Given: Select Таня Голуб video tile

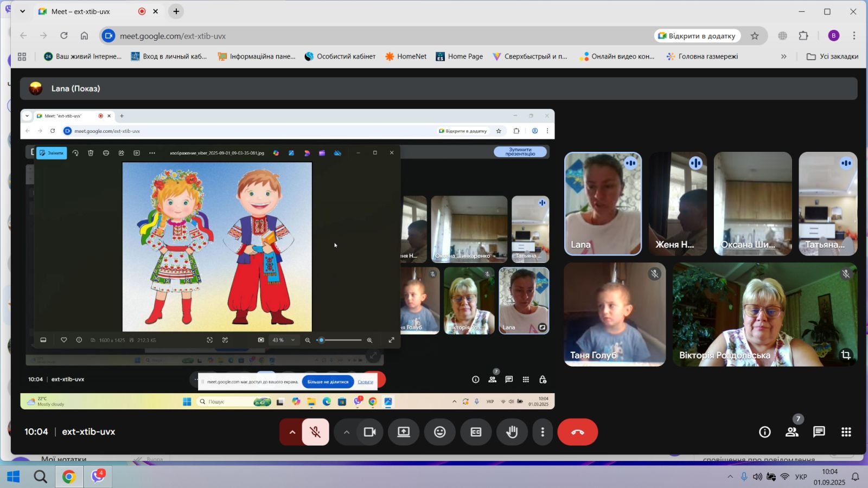Looking at the screenshot, I should pos(615,314).
